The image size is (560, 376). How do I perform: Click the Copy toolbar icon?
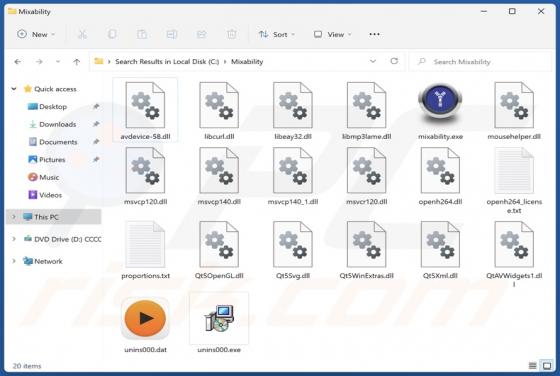coord(112,34)
